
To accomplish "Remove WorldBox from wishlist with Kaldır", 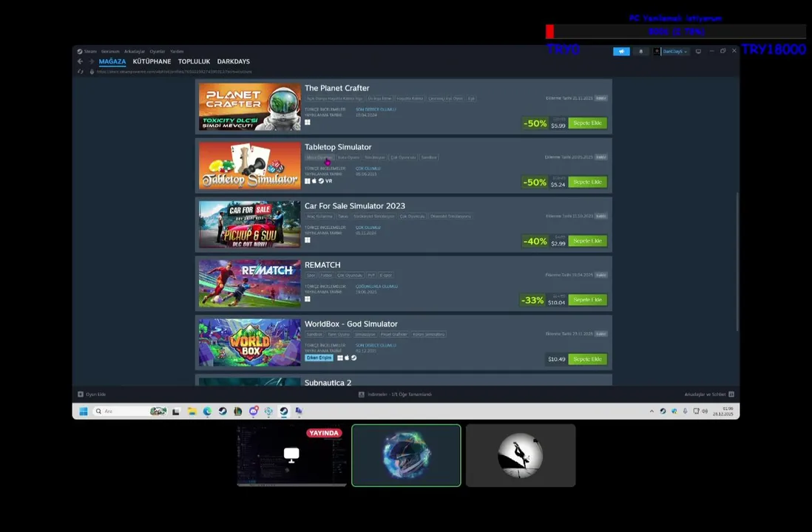I will pos(600,334).
